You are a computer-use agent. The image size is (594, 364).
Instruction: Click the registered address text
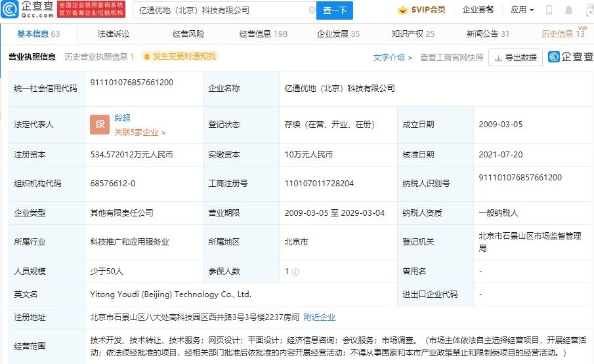[x=195, y=317]
